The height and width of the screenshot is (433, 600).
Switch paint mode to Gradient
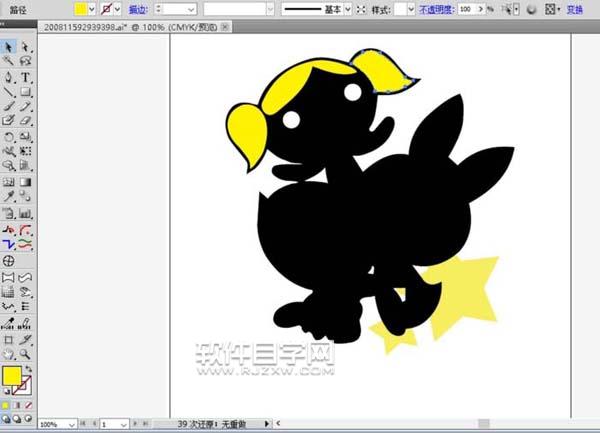point(17,405)
